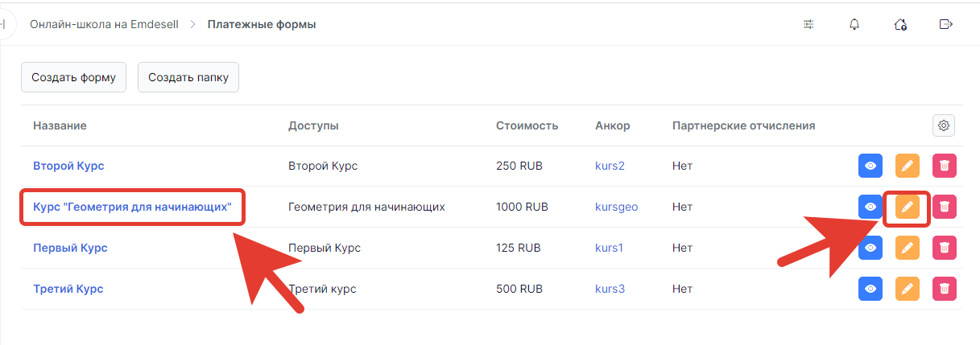Click the logout icon in header
The width and height of the screenshot is (980, 345).
[x=946, y=24]
